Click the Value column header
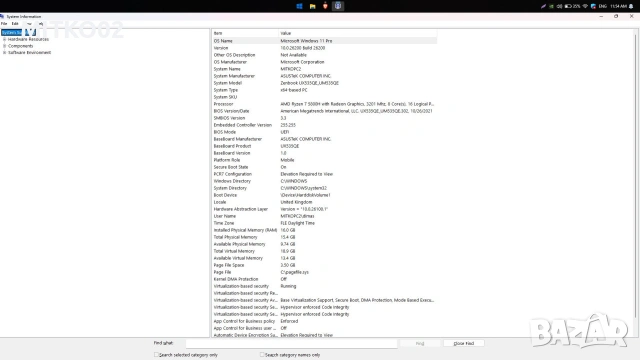Image resolution: width=640 pixels, height=360 pixels. click(x=358, y=33)
